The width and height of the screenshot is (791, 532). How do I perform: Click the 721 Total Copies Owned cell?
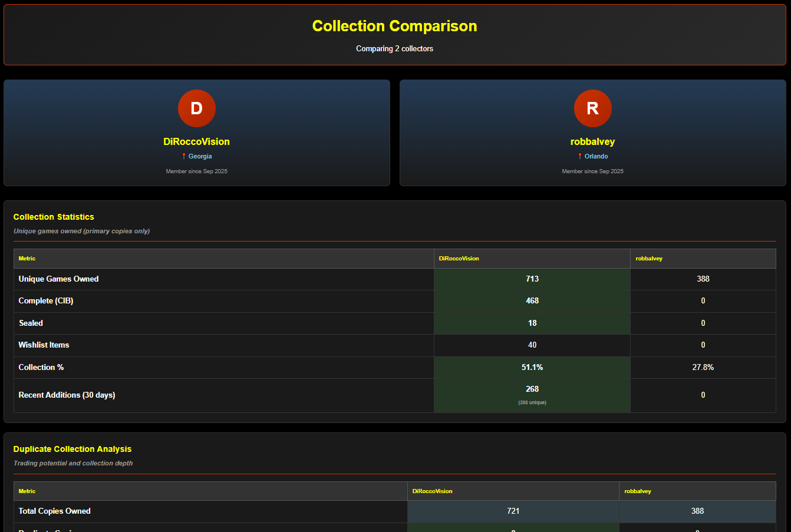click(513, 511)
